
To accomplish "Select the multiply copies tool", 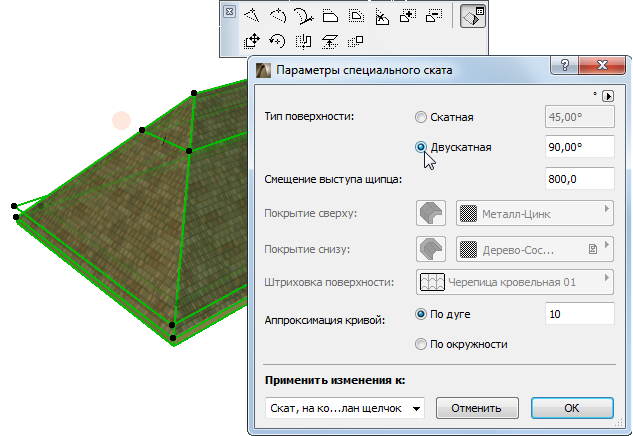I will pyautogui.click(x=355, y=41).
